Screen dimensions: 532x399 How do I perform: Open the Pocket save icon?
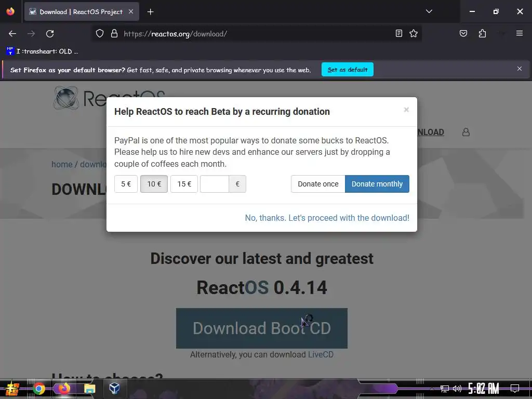[463, 33]
